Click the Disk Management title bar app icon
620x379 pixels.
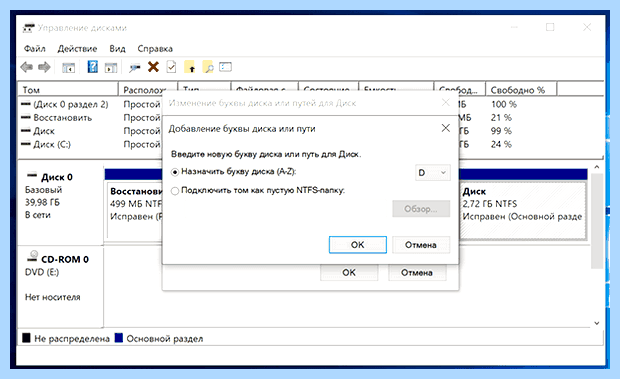[28, 28]
